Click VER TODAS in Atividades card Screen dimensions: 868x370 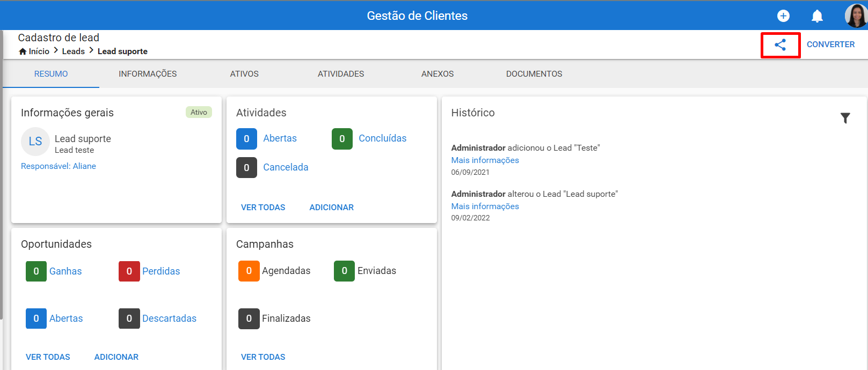pyautogui.click(x=263, y=208)
